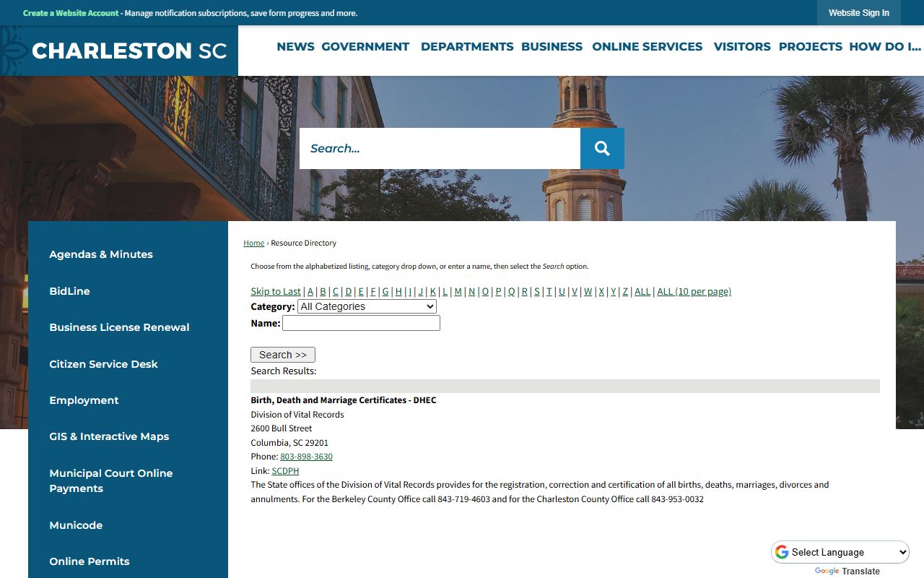Filter listing by letter E
Viewport: 924px width, 578px height.
tap(361, 291)
